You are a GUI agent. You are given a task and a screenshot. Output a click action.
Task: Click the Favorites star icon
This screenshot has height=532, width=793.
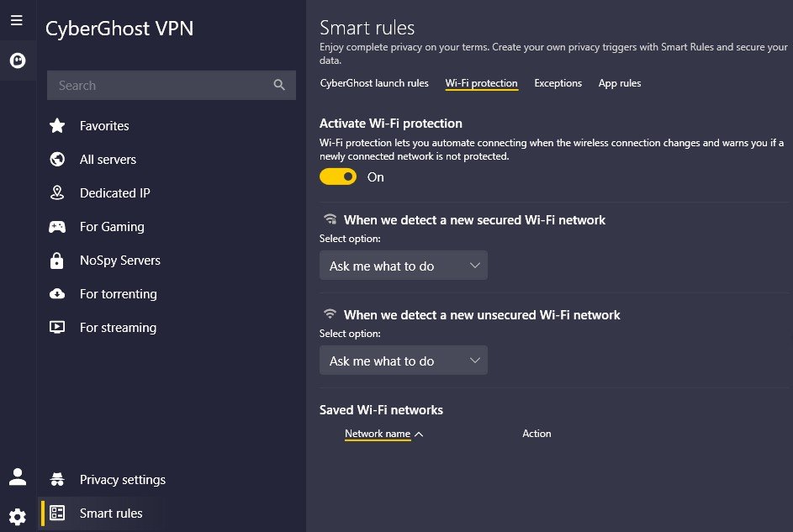pyautogui.click(x=57, y=125)
